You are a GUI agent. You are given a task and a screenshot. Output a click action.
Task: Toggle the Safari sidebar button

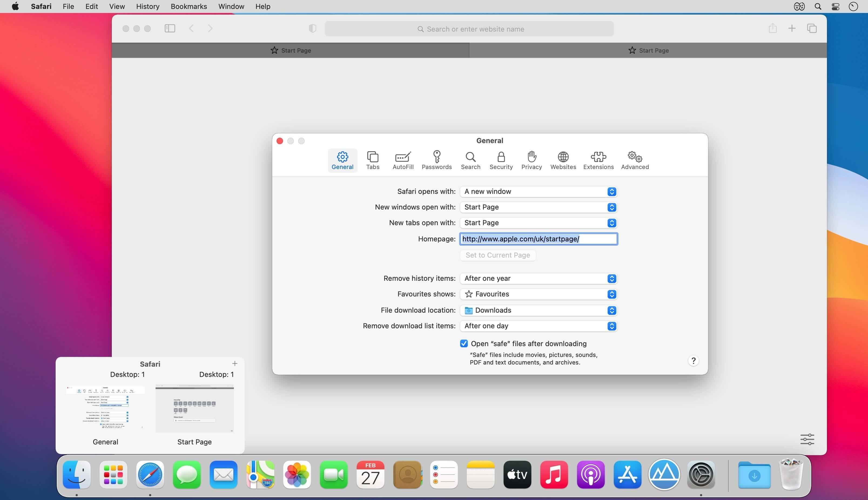170,29
